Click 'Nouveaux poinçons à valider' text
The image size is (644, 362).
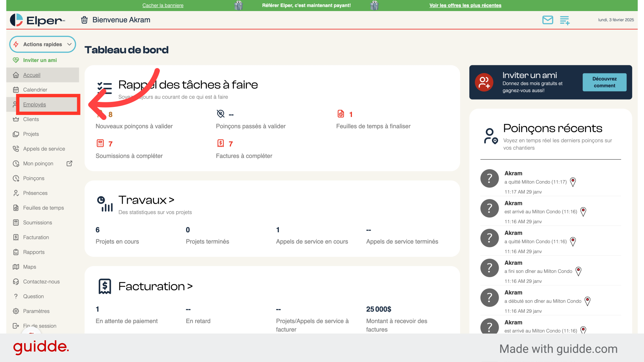(134, 126)
